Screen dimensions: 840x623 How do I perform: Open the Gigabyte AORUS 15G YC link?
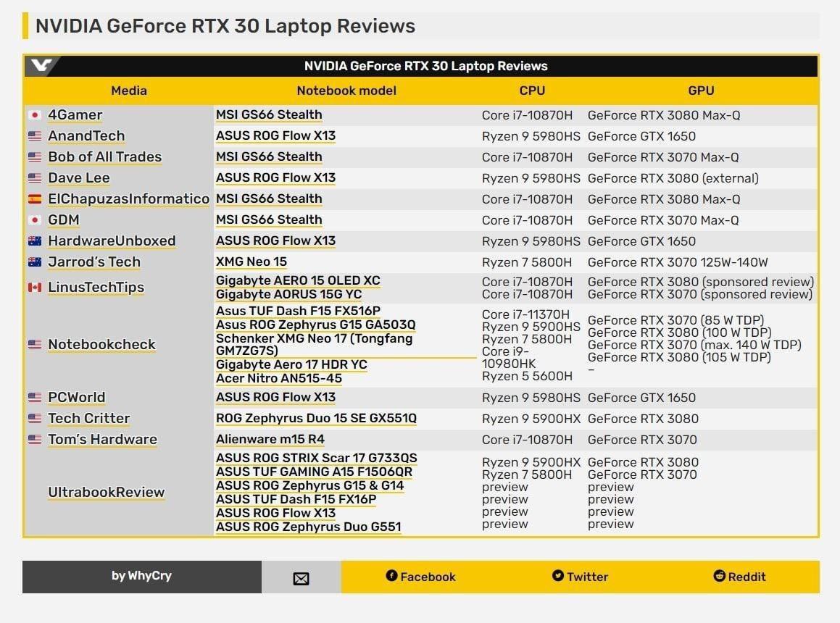(288, 295)
